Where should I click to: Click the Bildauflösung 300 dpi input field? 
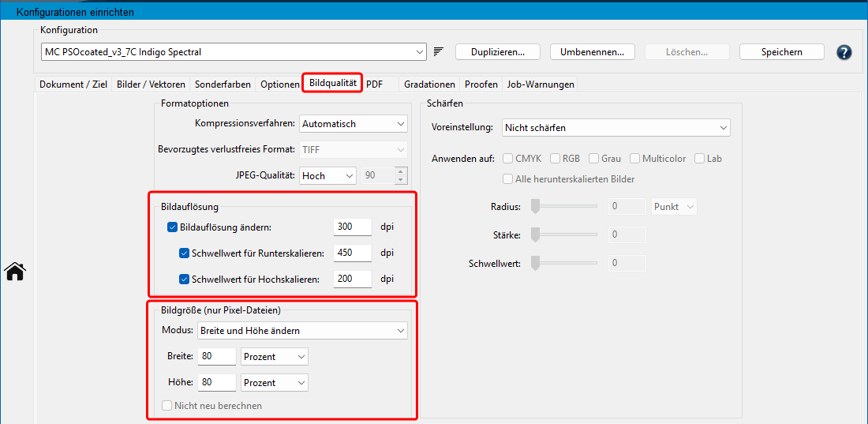[x=352, y=227]
